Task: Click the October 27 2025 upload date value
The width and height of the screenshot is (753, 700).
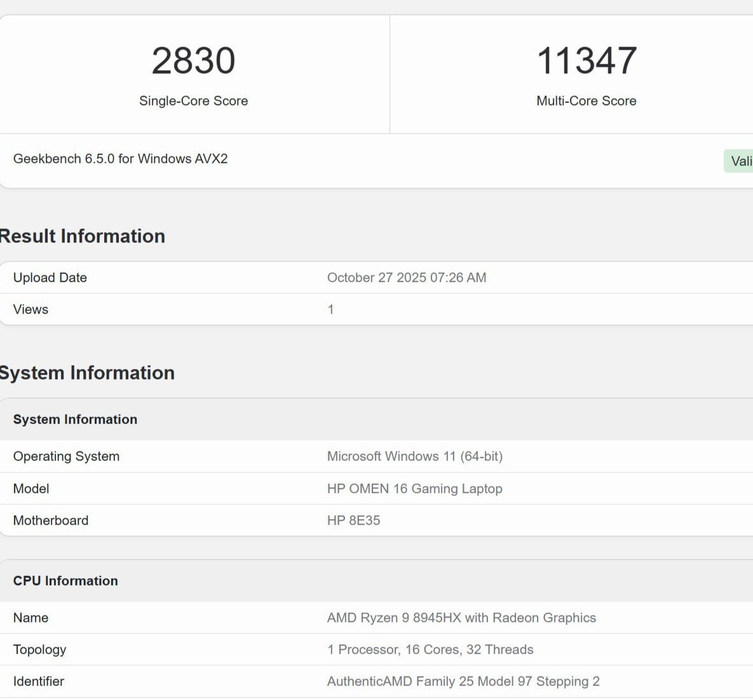Action: 406,278
